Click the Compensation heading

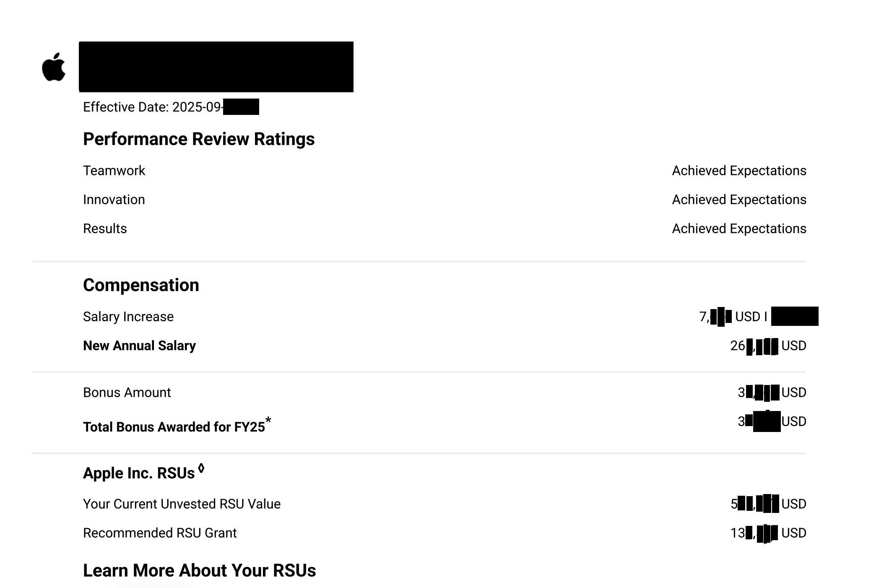point(141,285)
